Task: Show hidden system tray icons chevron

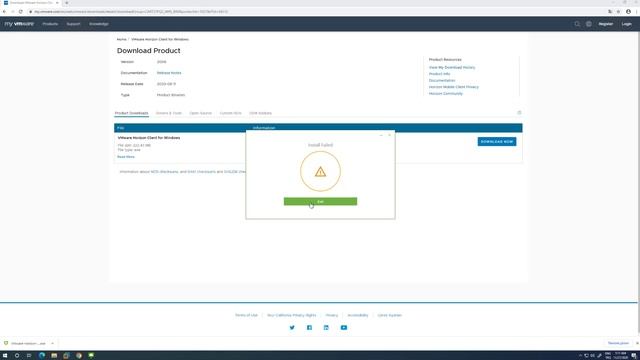Action: coord(580,356)
